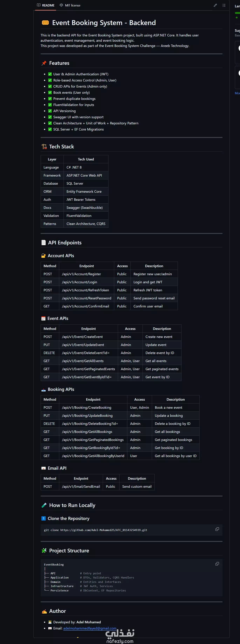This screenshot has height=644, width=240.
Task: Click the Persistence line in project tree
Action: (x=85, y=591)
